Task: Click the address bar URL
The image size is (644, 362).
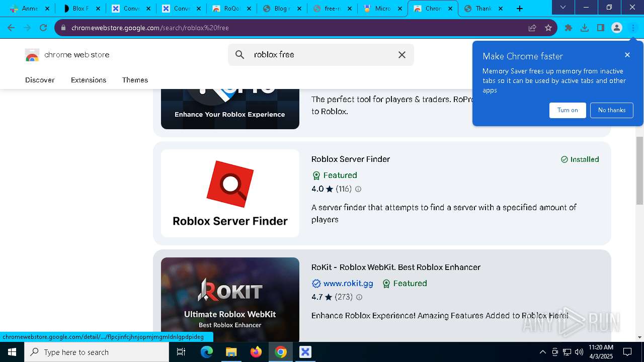Action: 150,28
